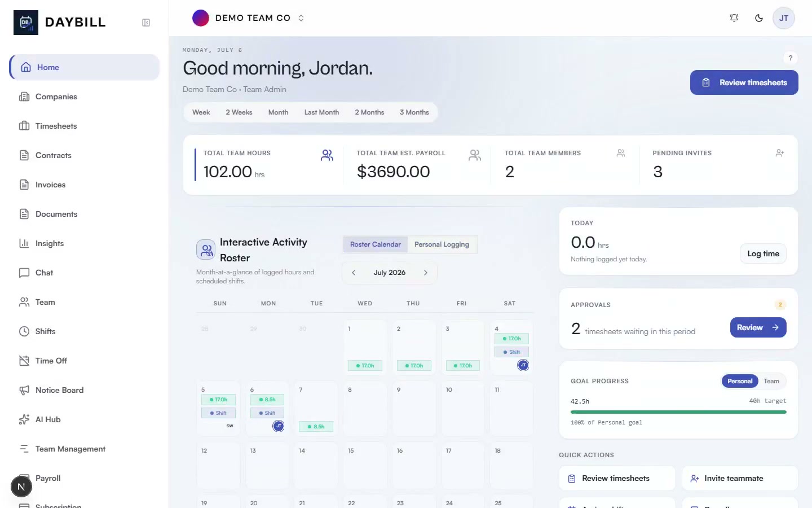This screenshot has width=812, height=508.
Task: Click the Time Off calendar icon
Action: [24, 361]
